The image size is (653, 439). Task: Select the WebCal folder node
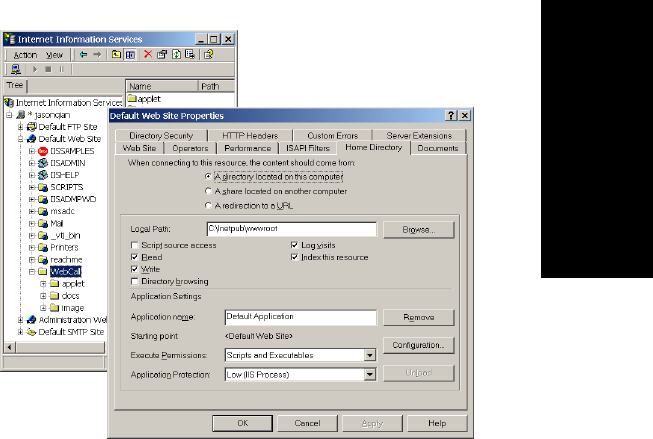[65, 272]
